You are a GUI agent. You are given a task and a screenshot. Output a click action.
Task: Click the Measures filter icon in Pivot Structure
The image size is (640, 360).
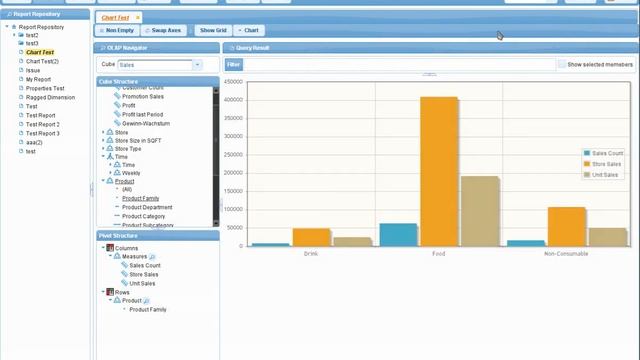coord(152,257)
